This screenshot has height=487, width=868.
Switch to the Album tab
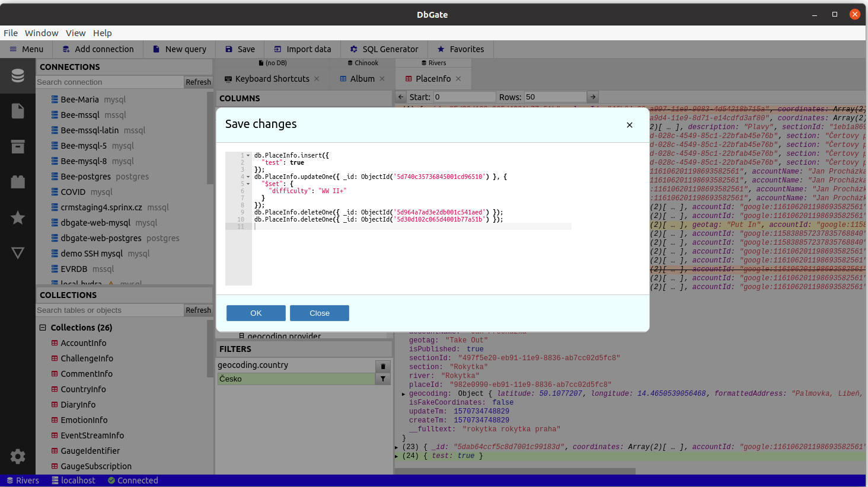(362, 79)
